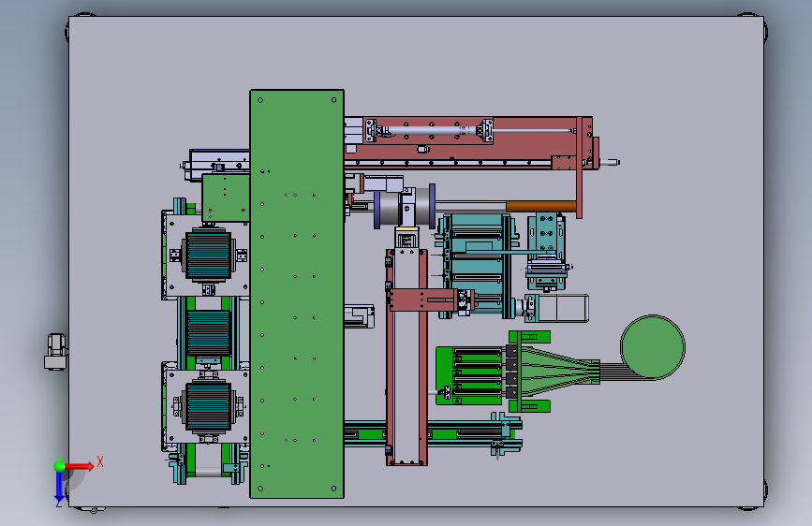Select the protruding shaft pin at far right
Image resolution: width=812 pixels, height=526 pixels.
click(x=610, y=163)
